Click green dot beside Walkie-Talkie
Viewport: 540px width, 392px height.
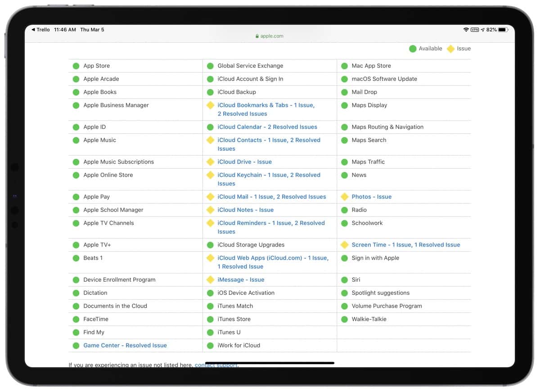[344, 319]
